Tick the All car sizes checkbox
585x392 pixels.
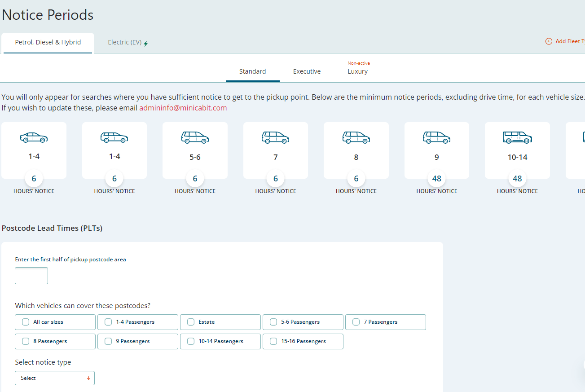[x=26, y=322]
